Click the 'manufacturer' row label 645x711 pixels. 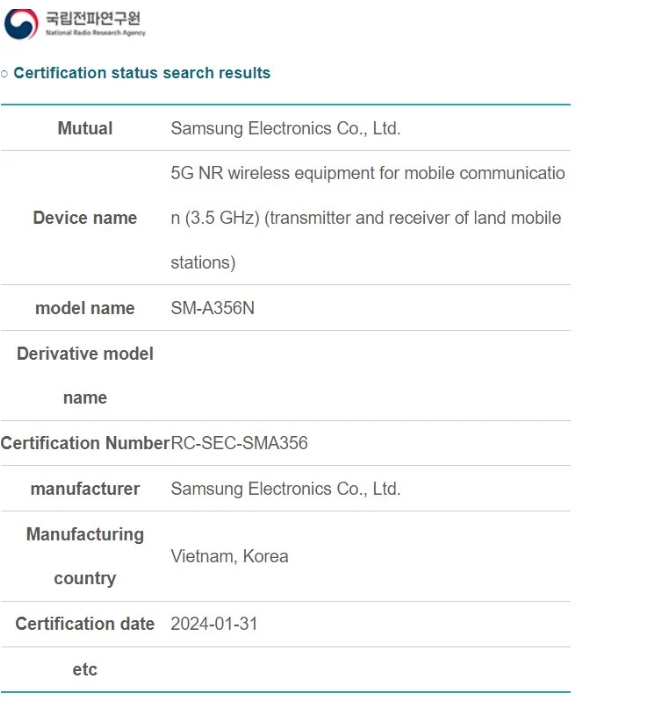point(85,489)
